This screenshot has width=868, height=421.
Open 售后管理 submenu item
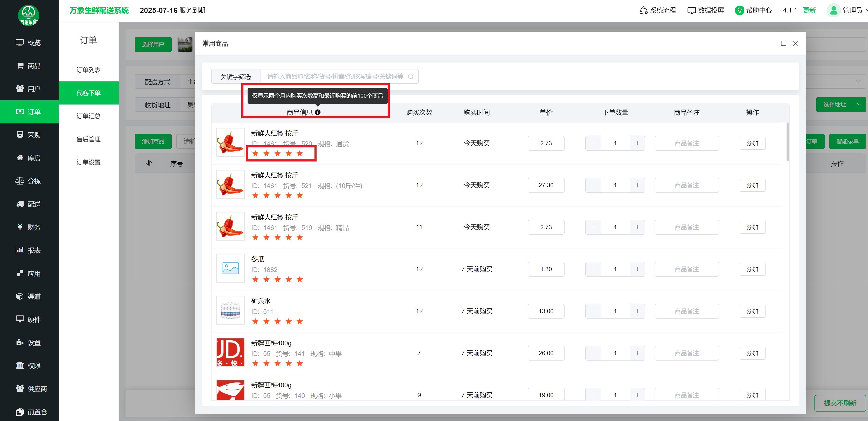point(88,139)
